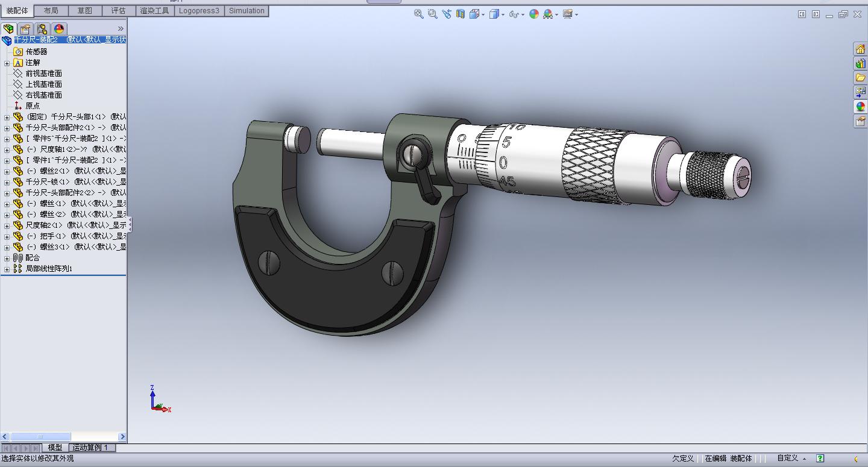This screenshot has height=467, width=868.
Task: Switch to the 评估 tab
Action: point(119,11)
